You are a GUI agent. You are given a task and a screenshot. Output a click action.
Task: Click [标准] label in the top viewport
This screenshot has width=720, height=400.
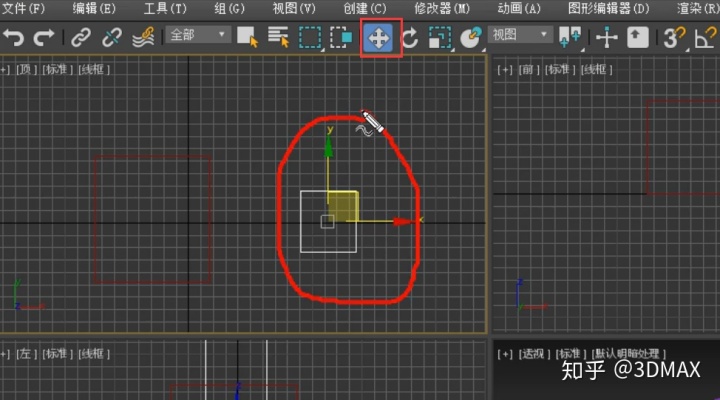[x=57, y=69]
